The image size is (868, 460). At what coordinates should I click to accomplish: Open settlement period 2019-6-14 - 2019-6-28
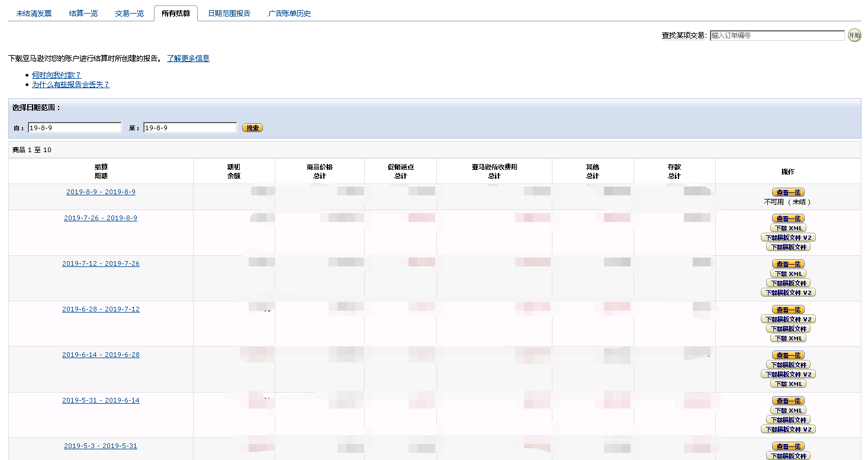(x=101, y=355)
